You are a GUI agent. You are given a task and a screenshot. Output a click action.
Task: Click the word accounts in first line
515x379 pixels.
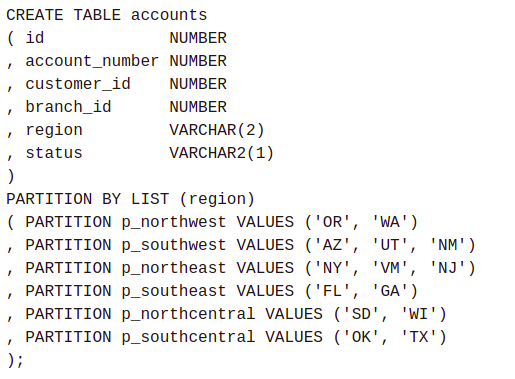click(x=169, y=15)
